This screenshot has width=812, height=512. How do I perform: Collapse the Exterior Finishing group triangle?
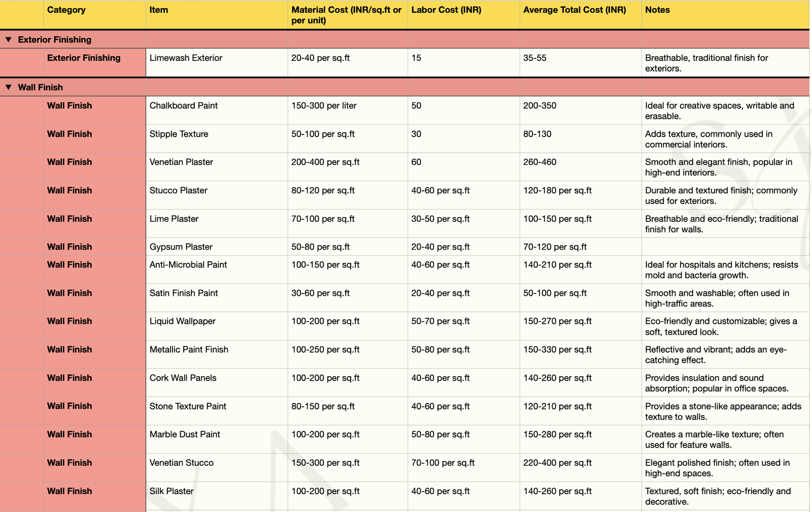[9, 40]
